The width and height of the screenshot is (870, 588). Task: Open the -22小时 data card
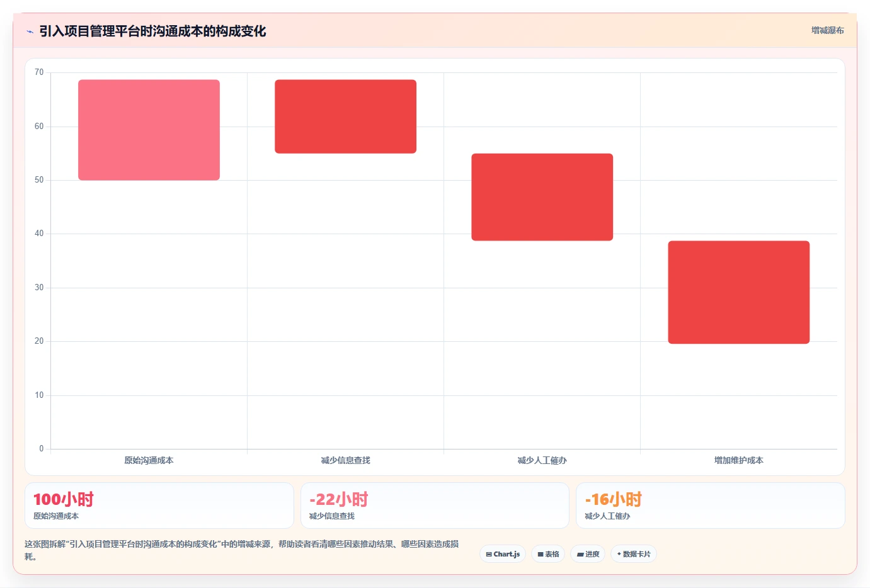click(x=435, y=506)
